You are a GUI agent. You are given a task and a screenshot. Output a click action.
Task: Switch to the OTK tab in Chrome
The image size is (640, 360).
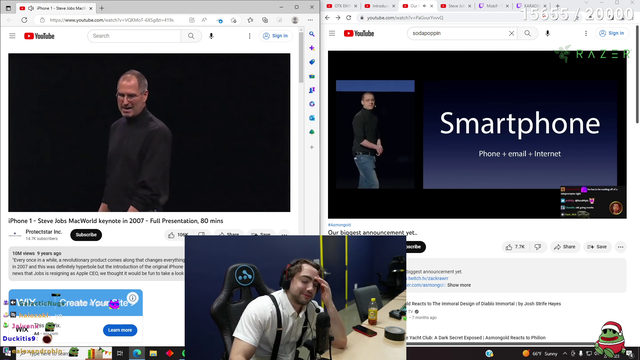tap(342, 6)
